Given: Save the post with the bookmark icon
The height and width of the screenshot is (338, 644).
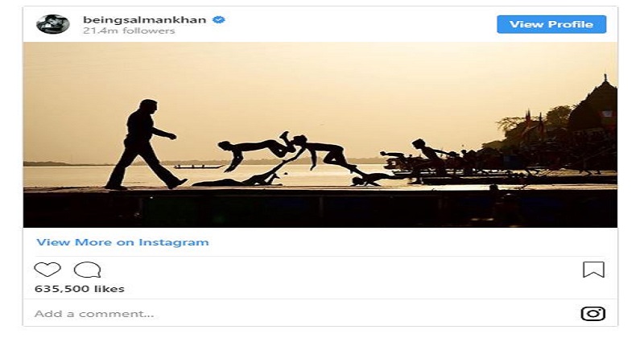Looking at the screenshot, I should [x=593, y=270].
